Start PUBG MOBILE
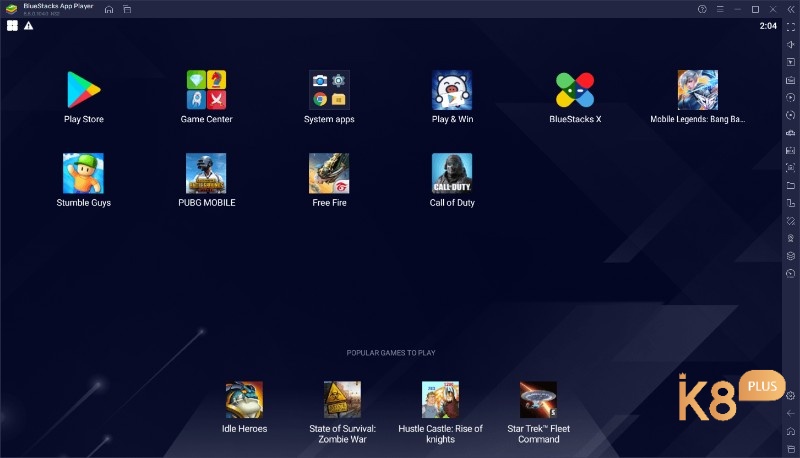Viewport: 800px width, 458px height. tap(206, 173)
